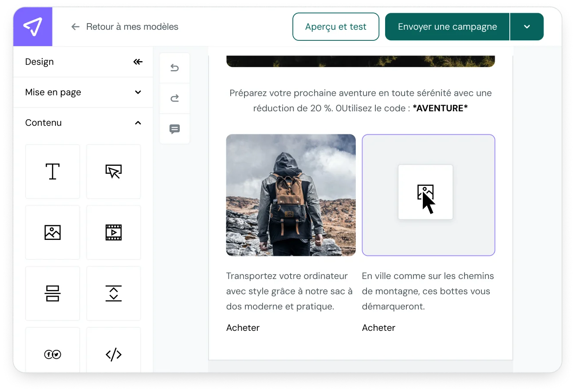
Task: Select the Divider content block
Action: (x=52, y=294)
